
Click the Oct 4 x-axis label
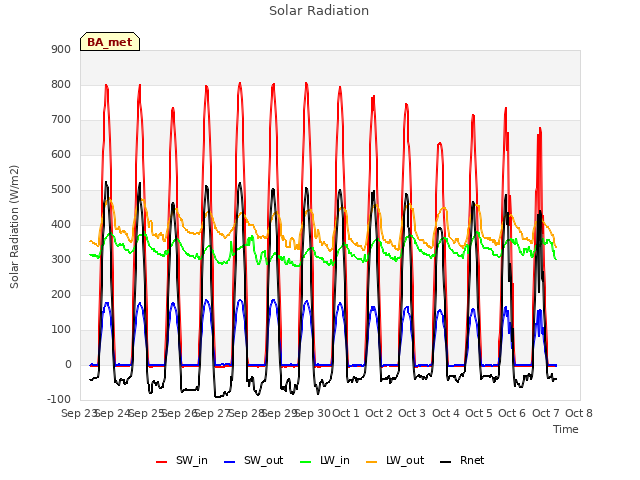pyautogui.click(x=446, y=413)
